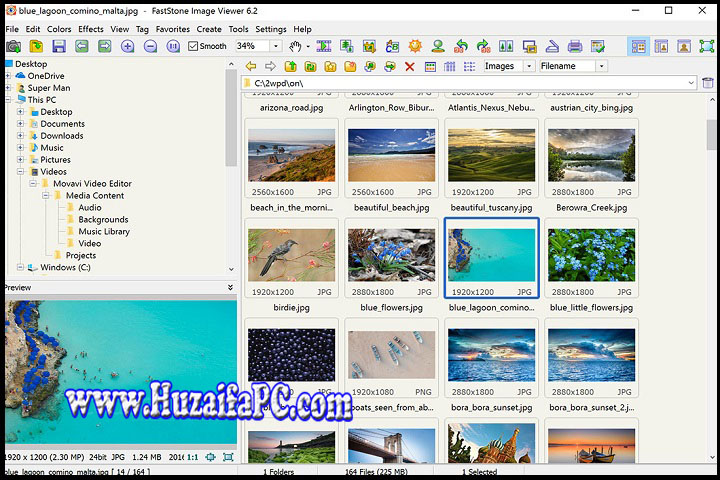
Task: Switch to full screen with the green corners icon
Action: point(707,46)
